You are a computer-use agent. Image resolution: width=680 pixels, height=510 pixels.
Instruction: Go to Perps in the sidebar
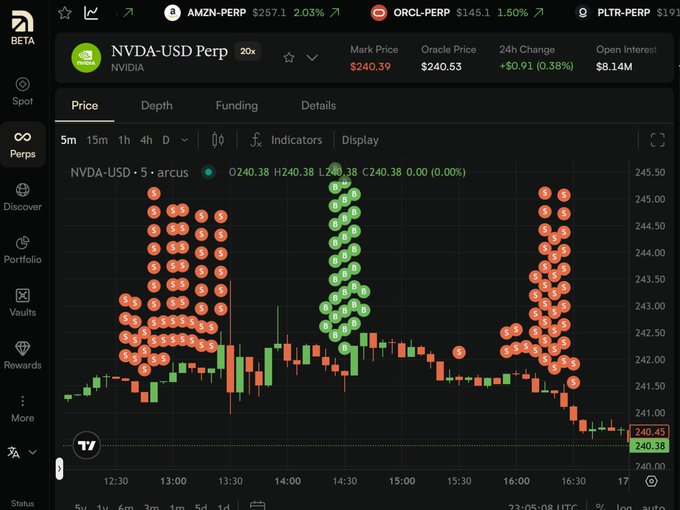pyautogui.click(x=23, y=144)
